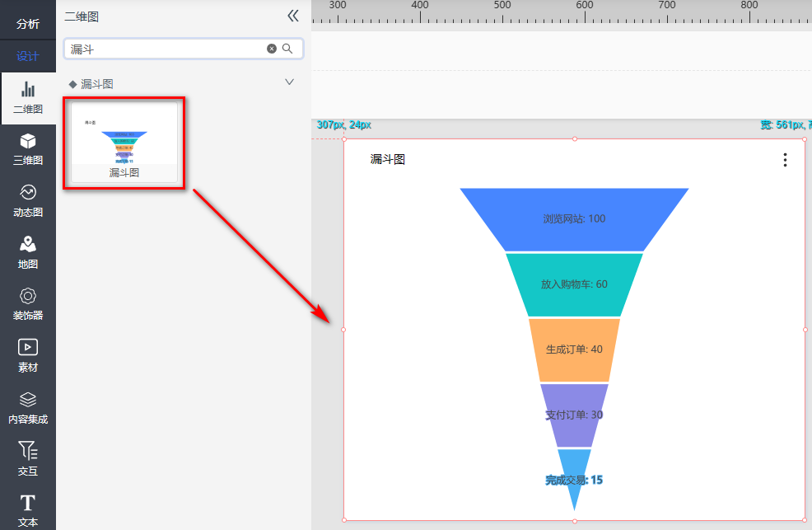Switch to the 设计 tab
The width and height of the screenshot is (812, 530).
(x=28, y=56)
